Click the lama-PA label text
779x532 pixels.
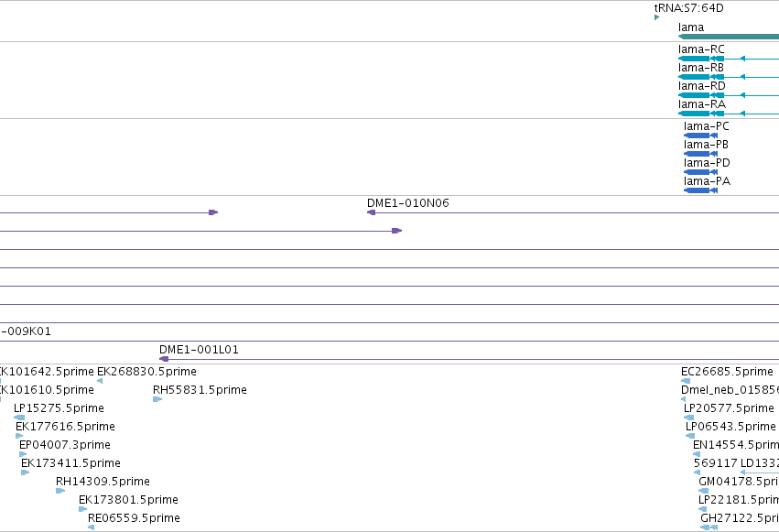tap(707, 181)
